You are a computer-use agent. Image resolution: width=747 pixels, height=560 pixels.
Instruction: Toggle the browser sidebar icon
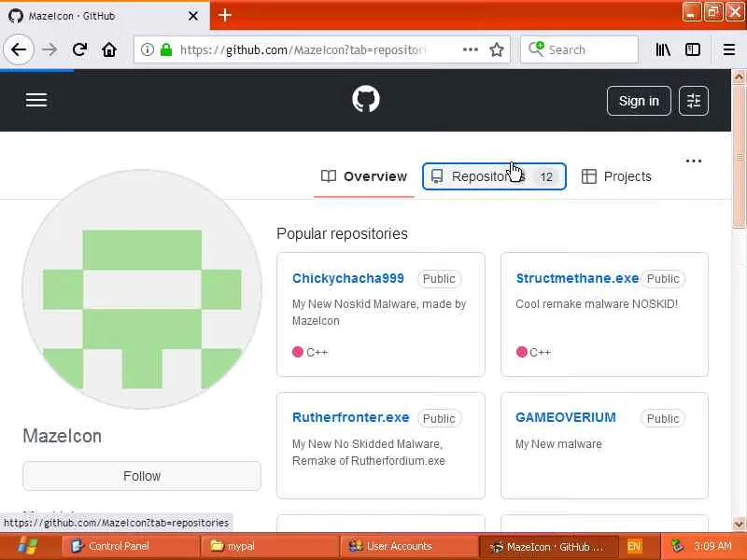[x=693, y=49]
